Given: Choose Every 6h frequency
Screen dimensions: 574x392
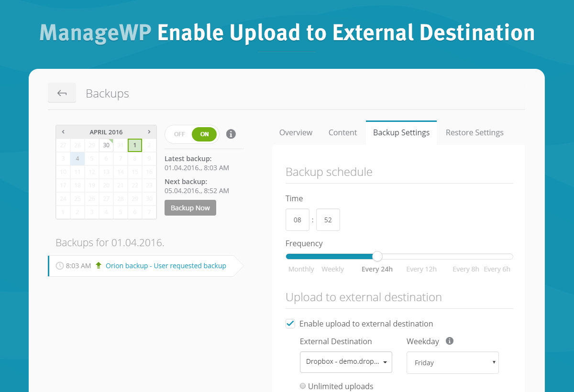Looking at the screenshot, I should point(497,269).
